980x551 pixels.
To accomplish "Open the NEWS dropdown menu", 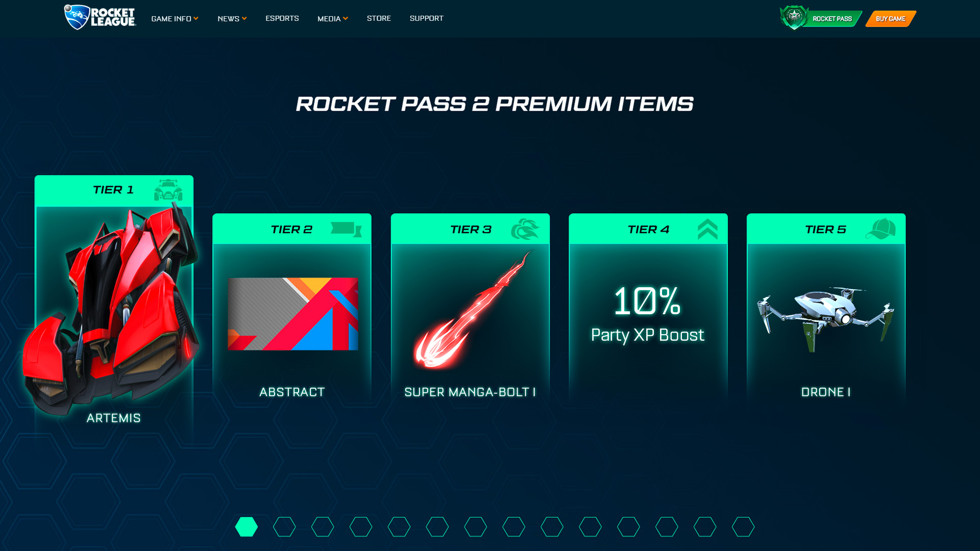I will pyautogui.click(x=231, y=18).
